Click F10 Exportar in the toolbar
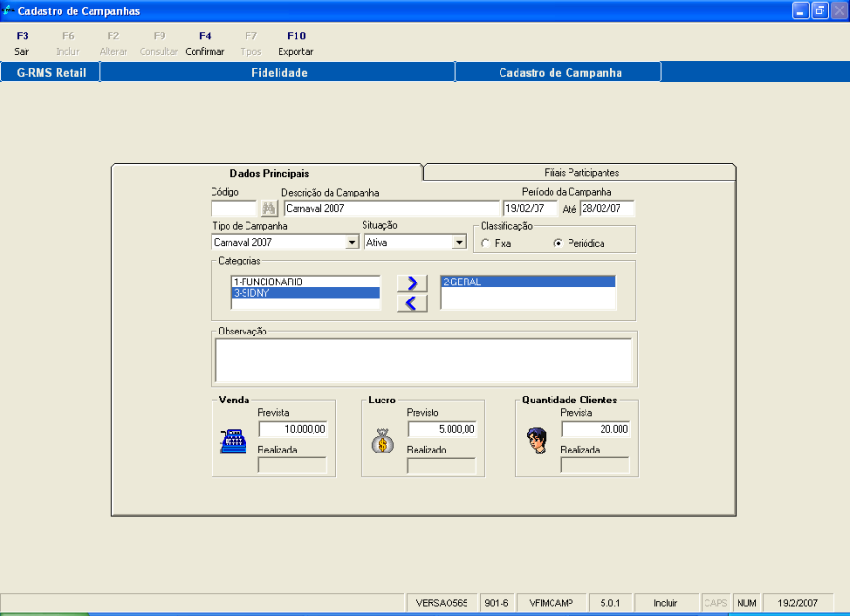Viewport: 850px width, 616px height. (x=296, y=43)
